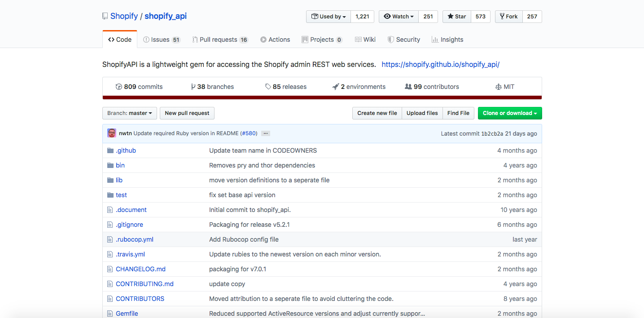The image size is (644, 318).
Task: Switch to the Code tab
Action: tap(120, 40)
